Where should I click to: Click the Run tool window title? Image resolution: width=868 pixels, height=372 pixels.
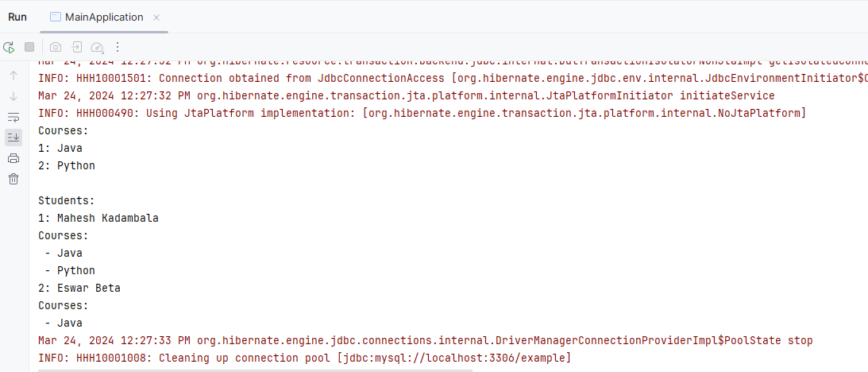[17, 17]
